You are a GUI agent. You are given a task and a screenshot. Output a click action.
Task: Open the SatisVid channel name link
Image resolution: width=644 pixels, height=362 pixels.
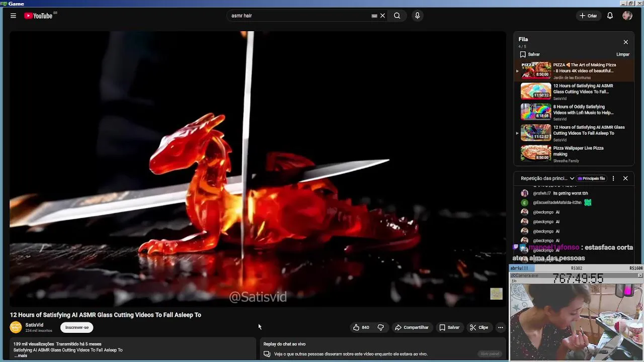point(34,325)
